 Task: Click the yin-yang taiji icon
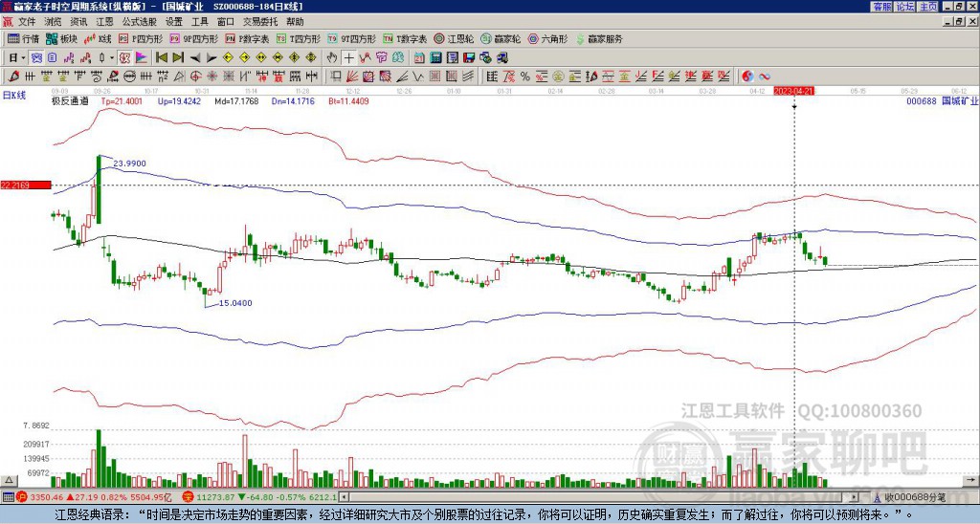747,76
